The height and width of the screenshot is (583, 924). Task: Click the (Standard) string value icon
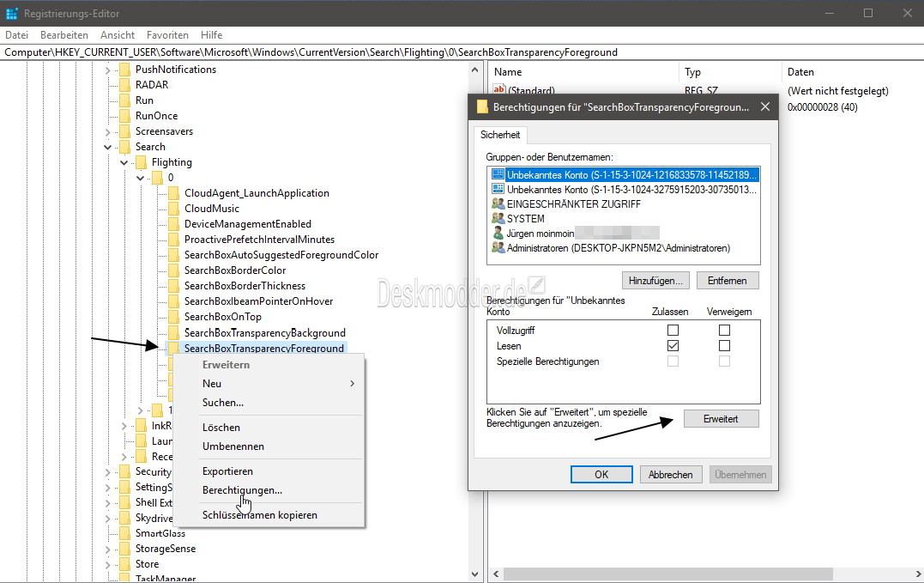pos(499,89)
